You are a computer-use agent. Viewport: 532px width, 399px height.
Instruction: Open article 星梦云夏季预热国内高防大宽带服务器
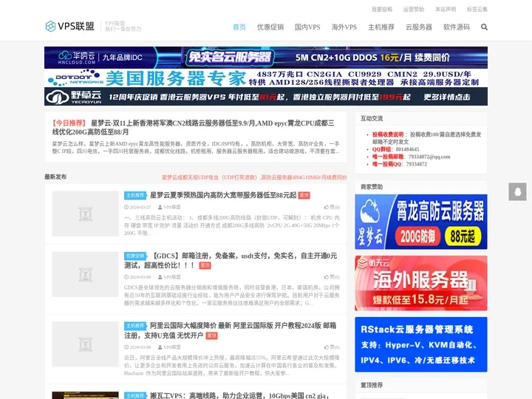[223, 195]
